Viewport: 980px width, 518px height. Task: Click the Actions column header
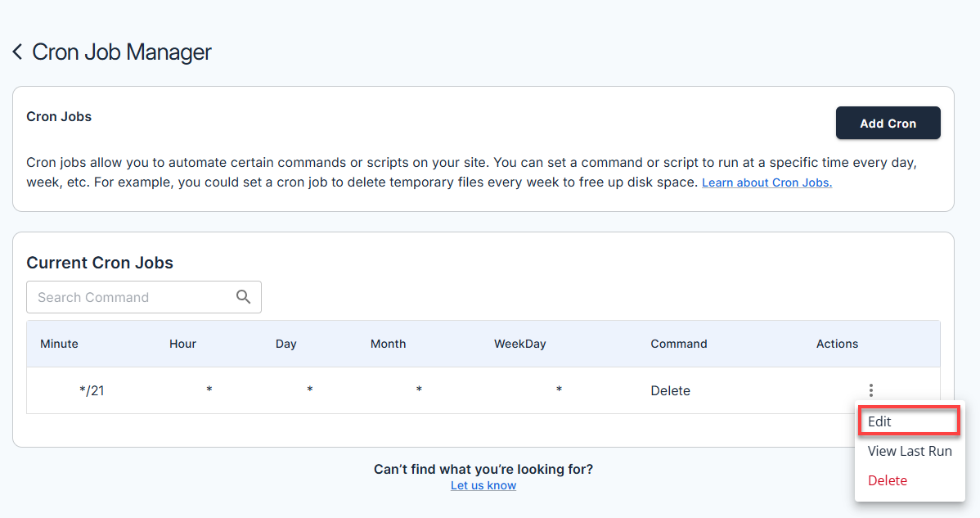(x=837, y=344)
